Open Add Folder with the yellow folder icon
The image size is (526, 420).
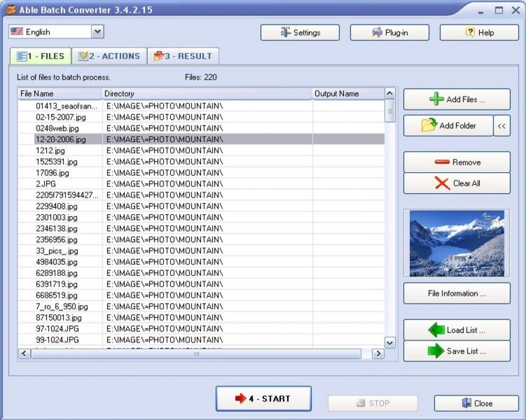pyautogui.click(x=448, y=125)
